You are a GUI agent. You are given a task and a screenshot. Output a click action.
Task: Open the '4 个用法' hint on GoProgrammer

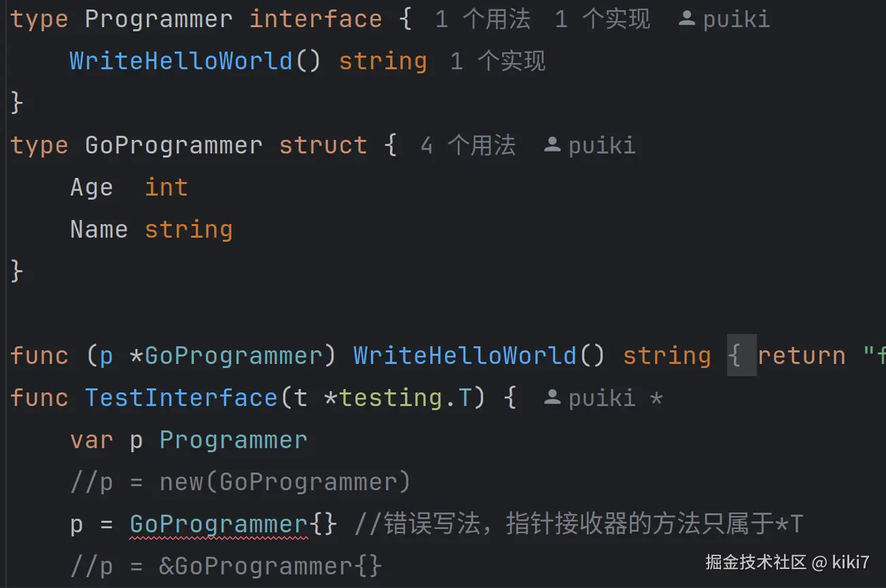tap(467, 145)
